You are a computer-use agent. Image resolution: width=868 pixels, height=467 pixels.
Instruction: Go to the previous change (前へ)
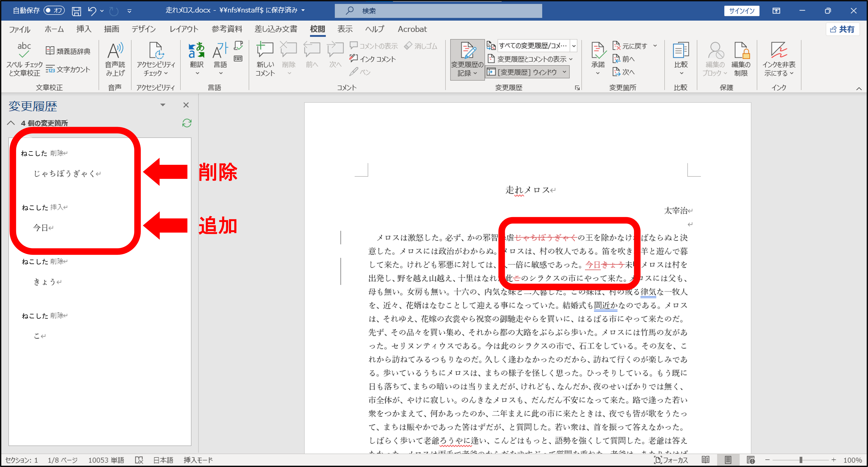tap(624, 59)
